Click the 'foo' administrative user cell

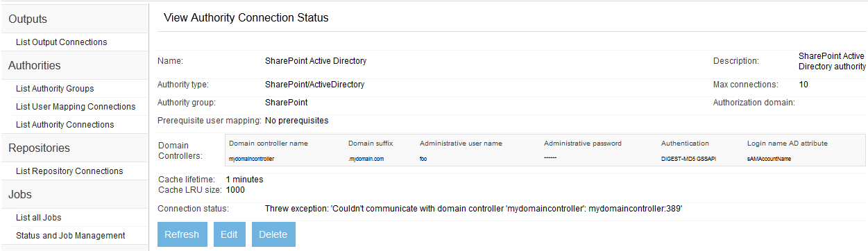tap(423, 159)
